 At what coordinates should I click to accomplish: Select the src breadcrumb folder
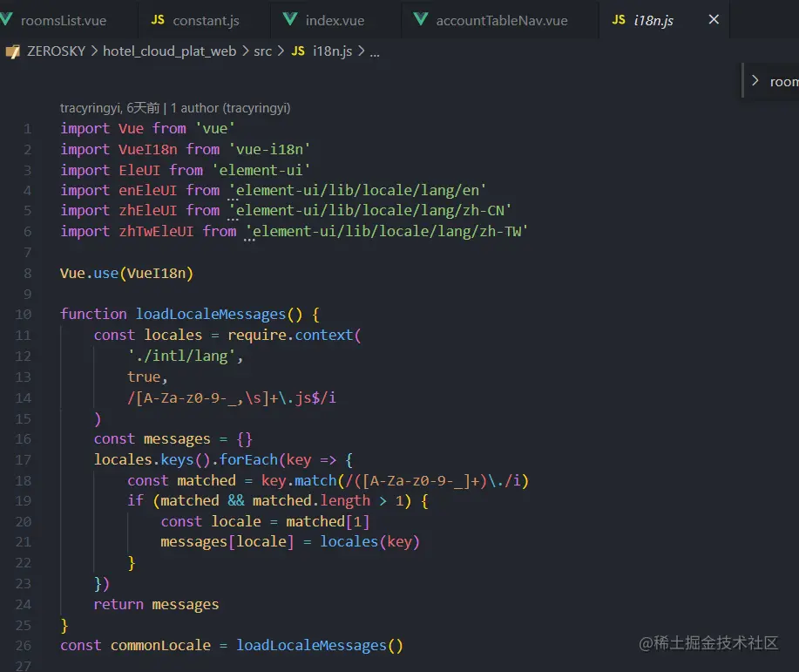point(263,51)
